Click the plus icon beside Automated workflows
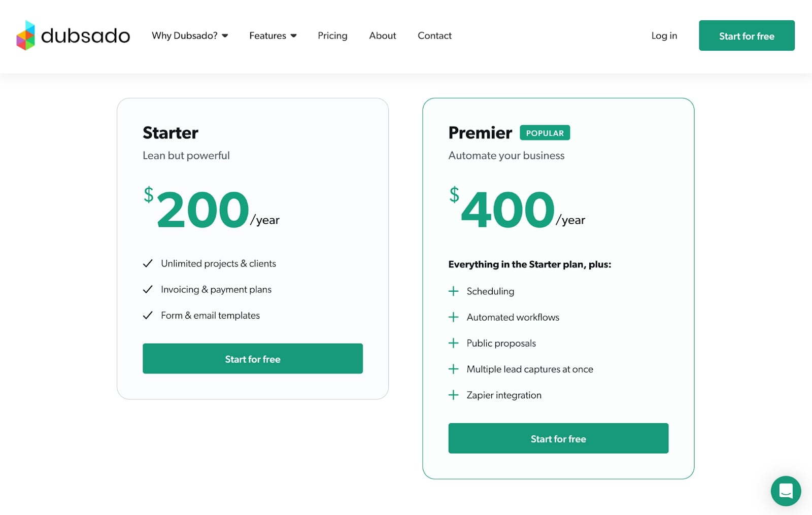 pos(453,317)
